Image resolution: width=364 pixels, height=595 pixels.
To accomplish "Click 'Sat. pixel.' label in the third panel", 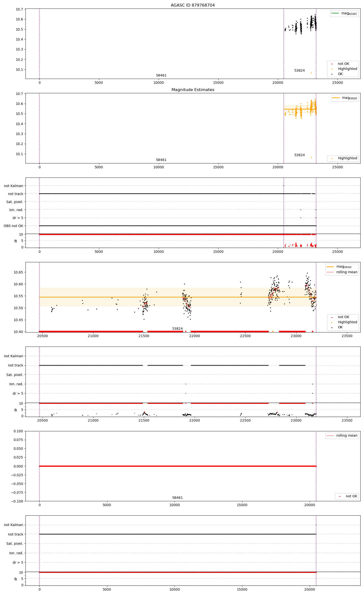I will (15, 202).
